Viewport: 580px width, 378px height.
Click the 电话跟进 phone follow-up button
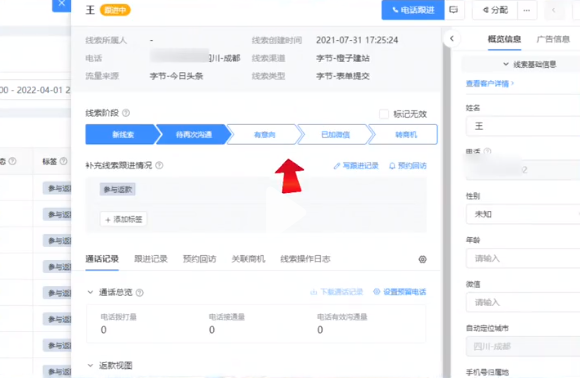click(413, 10)
